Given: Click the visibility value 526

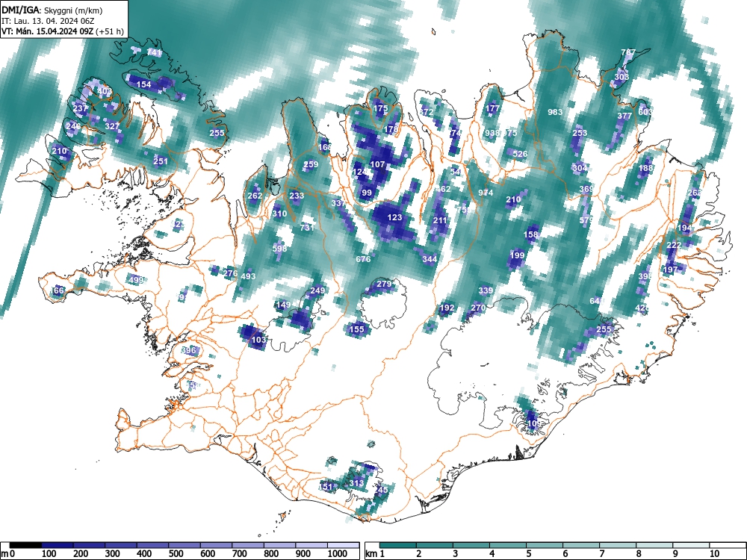Looking at the screenshot, I should pos(520,154).
